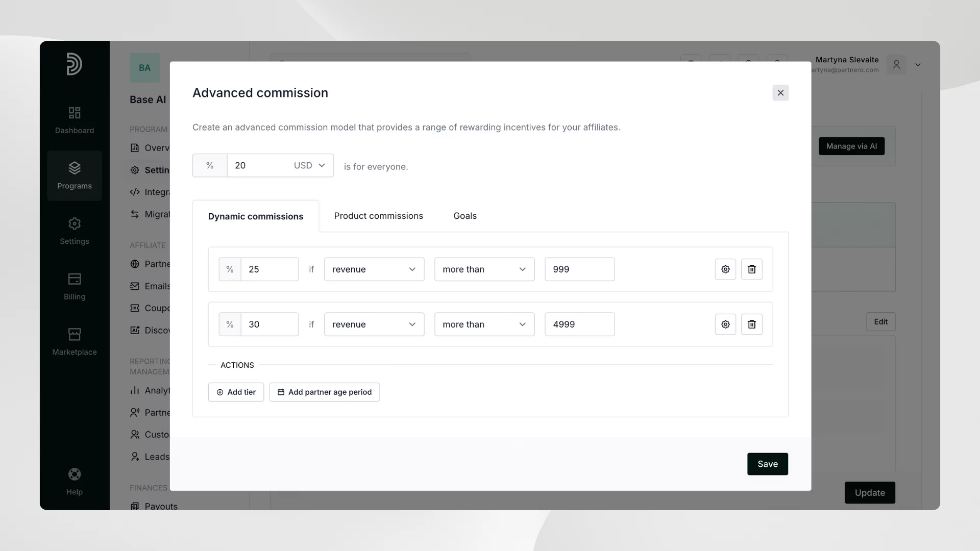Screen dimensions: 980x551
Task: Open Marketplace in the sidebar
Action: click(x=75, y=342)
